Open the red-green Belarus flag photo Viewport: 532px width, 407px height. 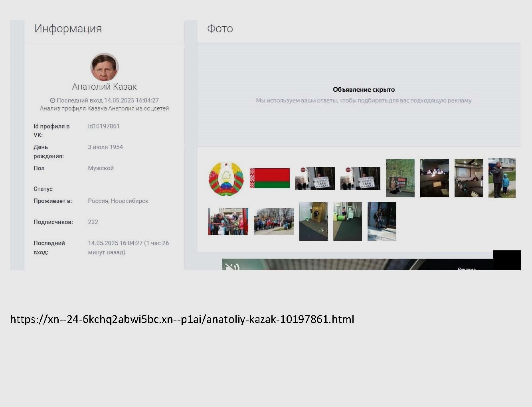[270, 178]
